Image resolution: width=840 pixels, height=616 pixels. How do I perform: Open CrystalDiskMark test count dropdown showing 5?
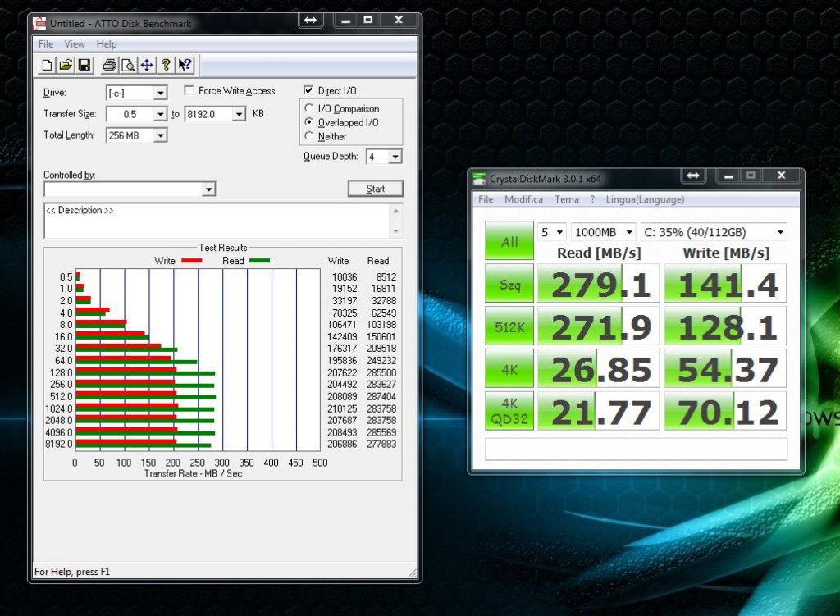[x=552, y=232]
